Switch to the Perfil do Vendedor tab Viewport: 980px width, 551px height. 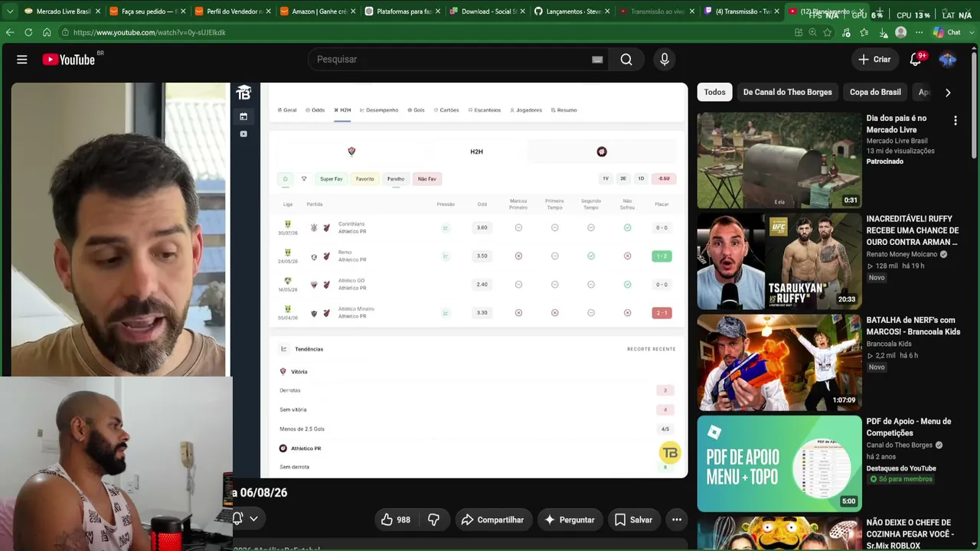(232, 11)
